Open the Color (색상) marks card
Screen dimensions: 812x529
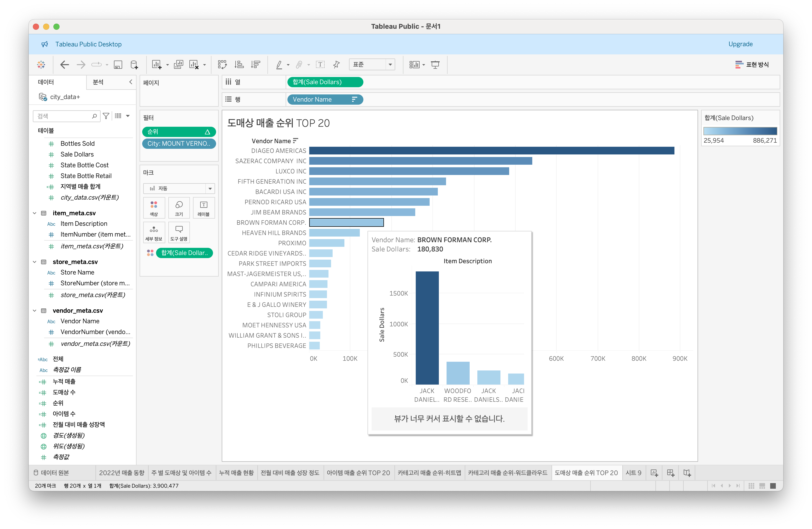[154, 207]
